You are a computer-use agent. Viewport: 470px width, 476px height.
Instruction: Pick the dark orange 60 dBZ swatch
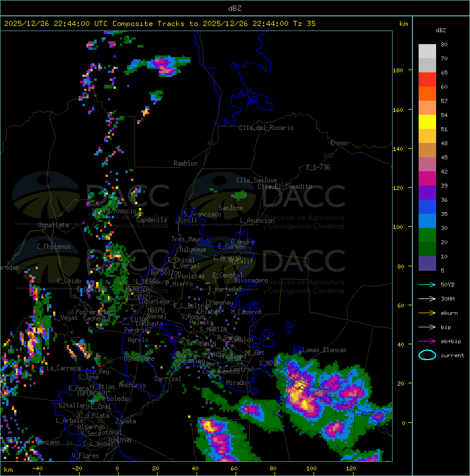(x=427, y=93)
